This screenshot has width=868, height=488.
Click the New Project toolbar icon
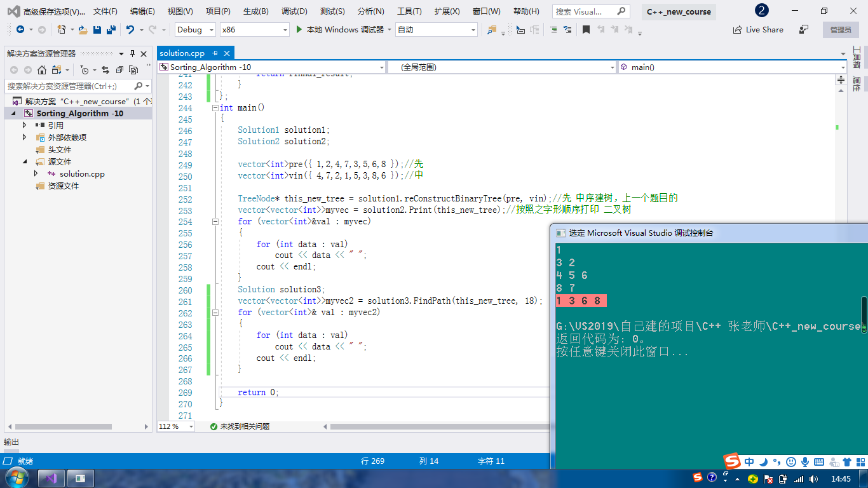(62, 30)
